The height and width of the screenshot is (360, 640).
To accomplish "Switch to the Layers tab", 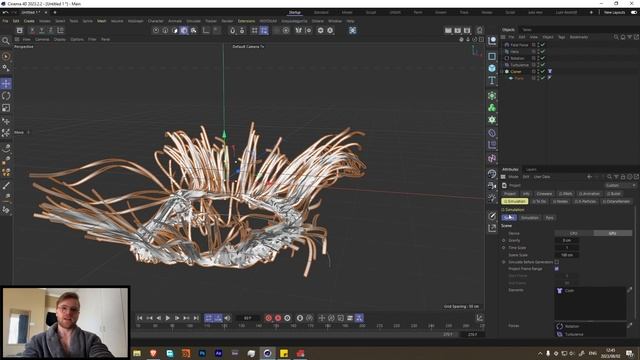I will click(531, 169).
